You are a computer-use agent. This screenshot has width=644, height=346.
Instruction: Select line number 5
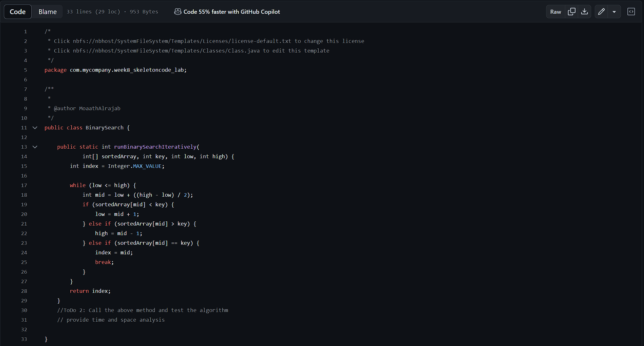26,70
